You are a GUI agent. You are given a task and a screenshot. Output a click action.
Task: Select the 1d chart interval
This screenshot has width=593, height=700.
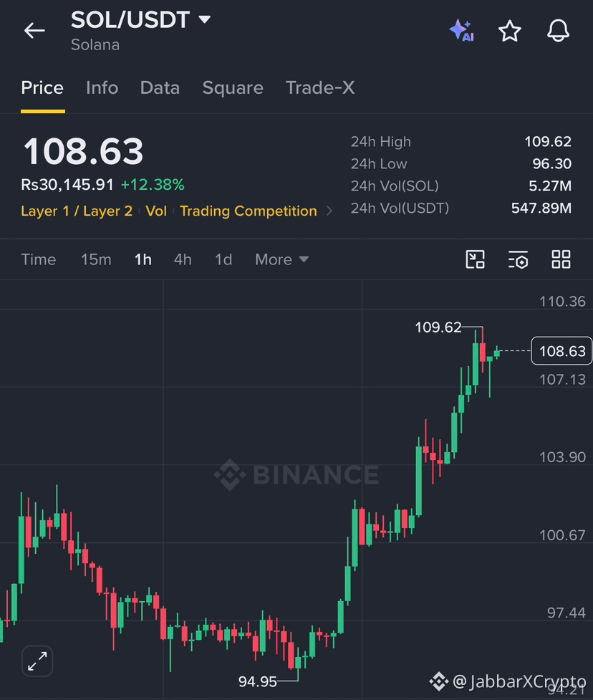[223, 259]
